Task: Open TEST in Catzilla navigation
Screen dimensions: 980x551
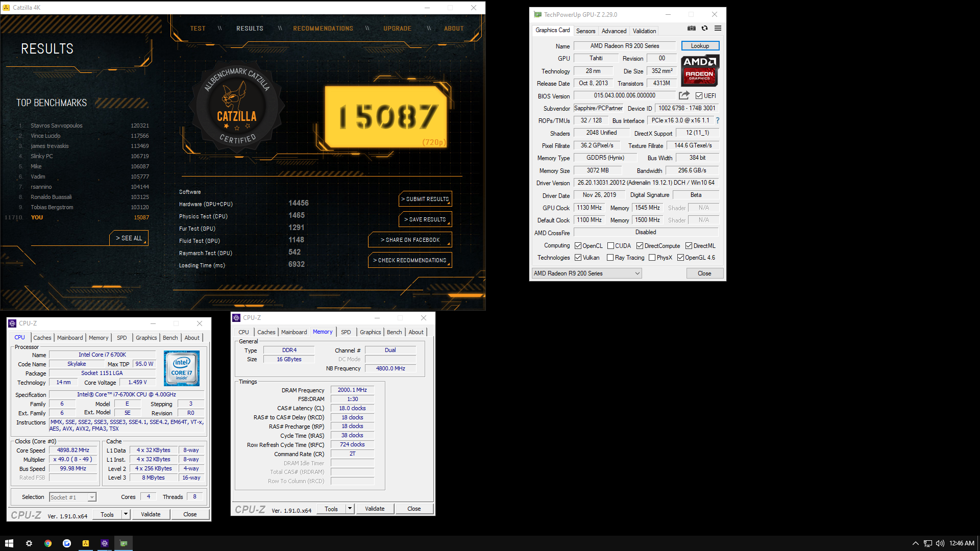Action: [x=198, y=29]
